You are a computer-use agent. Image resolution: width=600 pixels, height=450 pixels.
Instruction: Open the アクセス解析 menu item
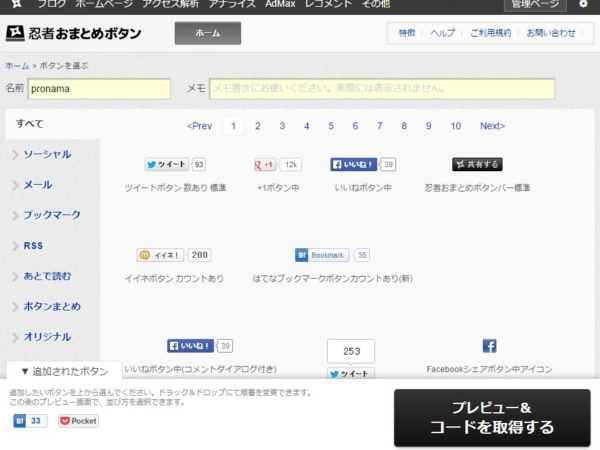[x=171, y=4]
